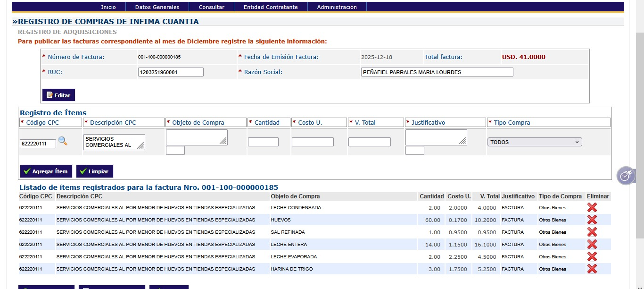644x289 pixels.
Task: Click red X for LECHE ENTERA
Action: (592, 245)
